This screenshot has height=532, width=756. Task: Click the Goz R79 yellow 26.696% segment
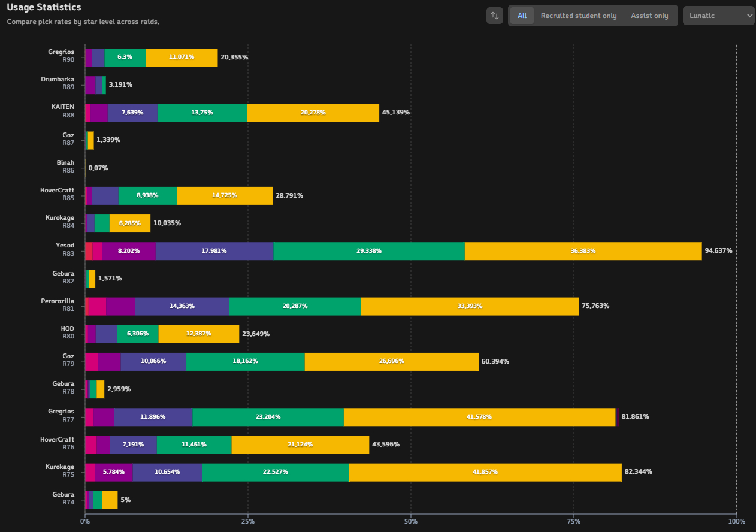coord(392,362)
